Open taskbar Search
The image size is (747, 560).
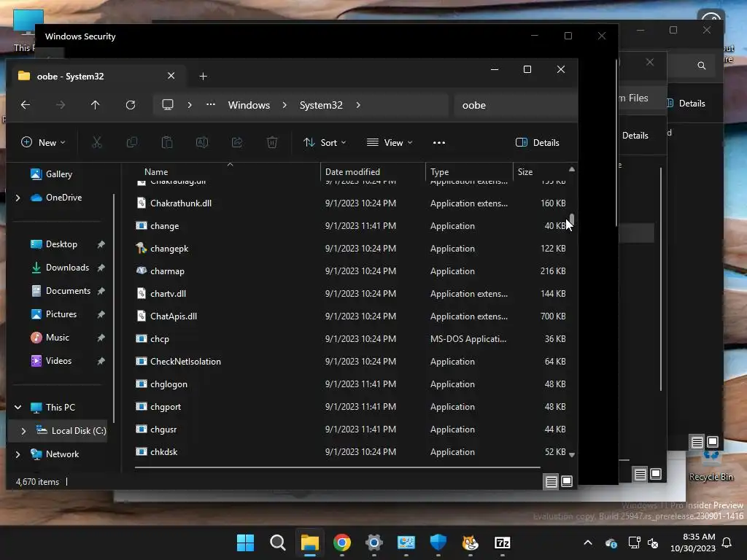tap(277, 542)
